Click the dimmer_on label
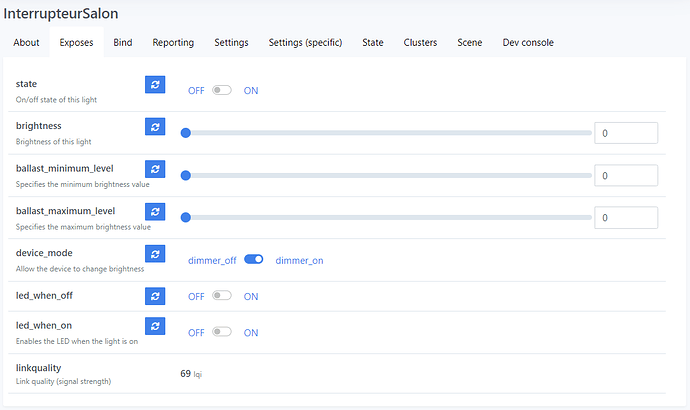The height and width of the screenshot is (410, 690). point(299,260)
